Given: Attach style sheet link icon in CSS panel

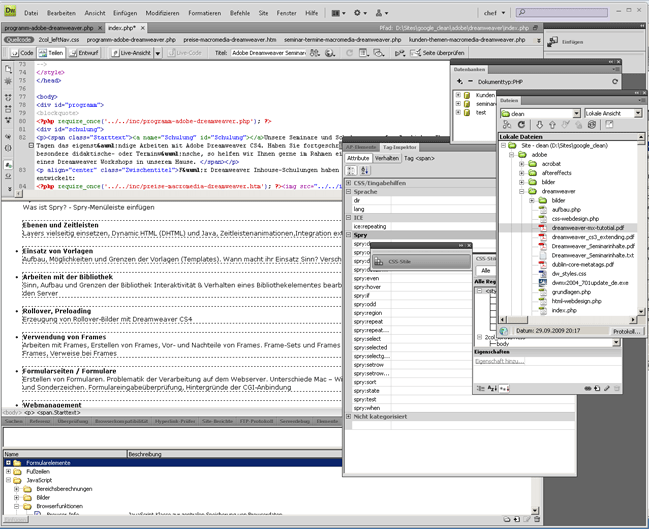Looking at the screenshot, I should point(587,388).
